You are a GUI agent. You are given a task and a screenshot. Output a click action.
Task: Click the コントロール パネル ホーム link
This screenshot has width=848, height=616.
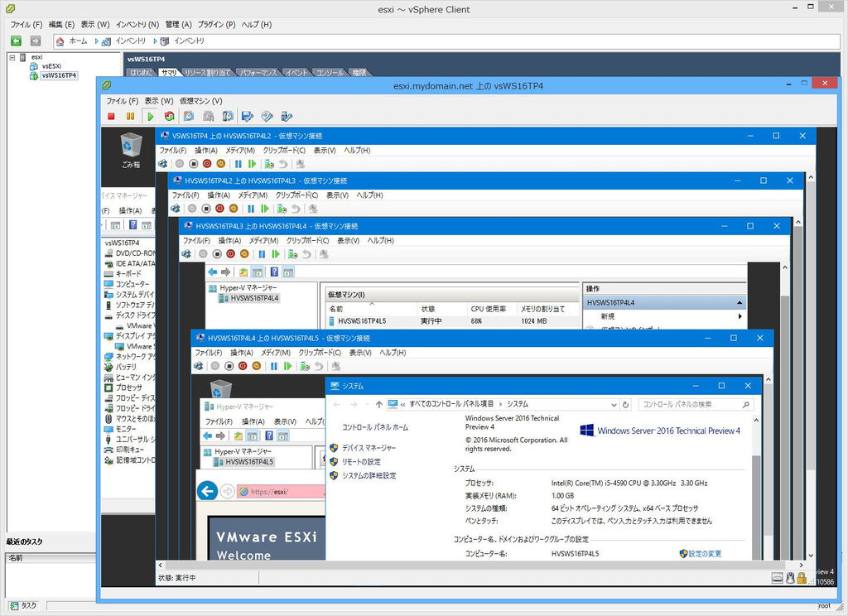[375, 427]
